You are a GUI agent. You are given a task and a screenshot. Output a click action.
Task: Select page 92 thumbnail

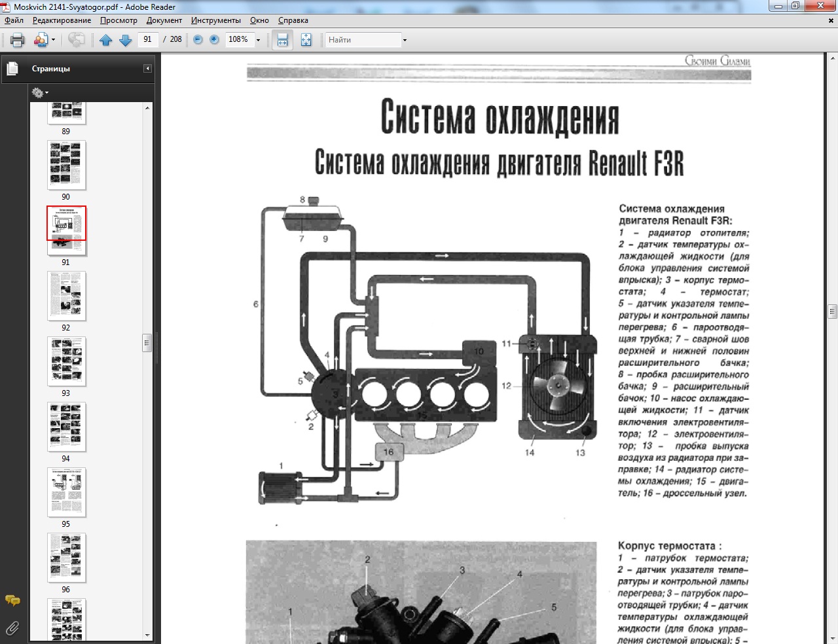66,296
